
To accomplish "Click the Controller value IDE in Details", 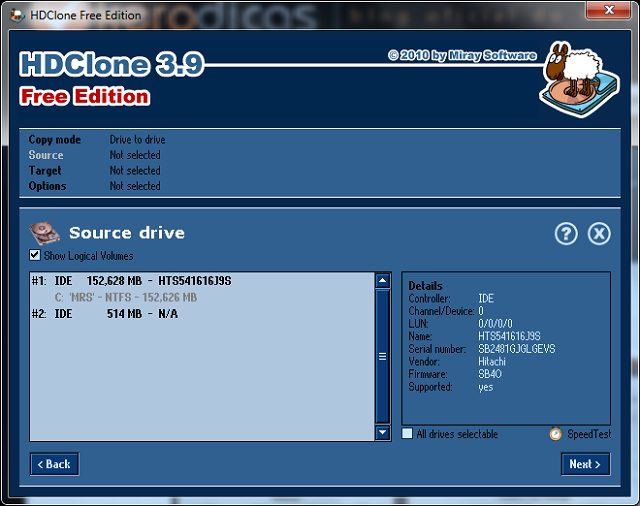I will (x=486, y=298).
